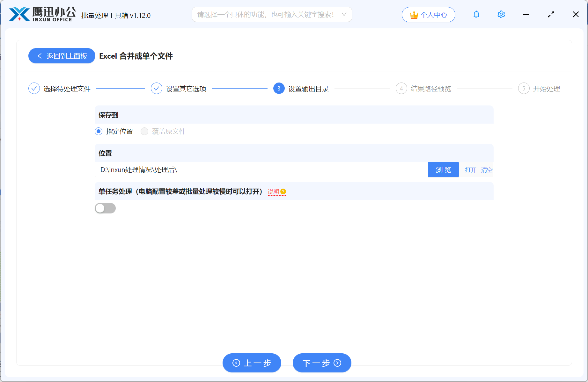The width and height of the screenshot is (588, 382).
Task: Click the back arrow in 返回到主面板
Action: pos(39,56)
